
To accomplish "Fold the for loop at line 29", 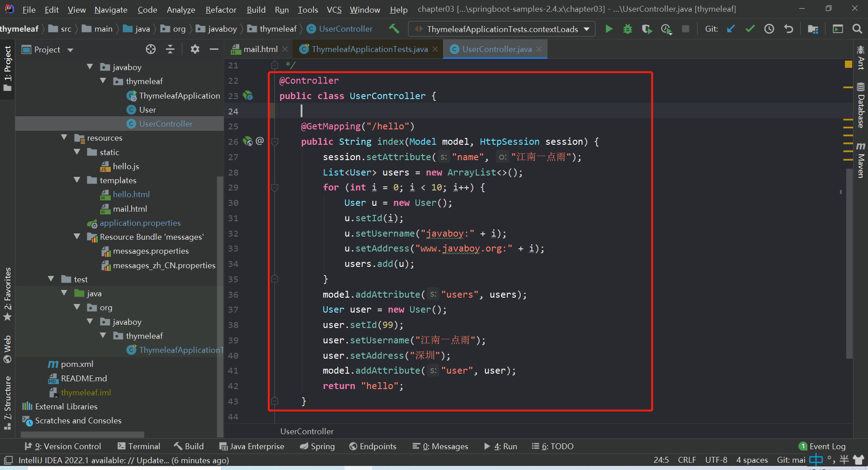I will (x=274, y=187).
